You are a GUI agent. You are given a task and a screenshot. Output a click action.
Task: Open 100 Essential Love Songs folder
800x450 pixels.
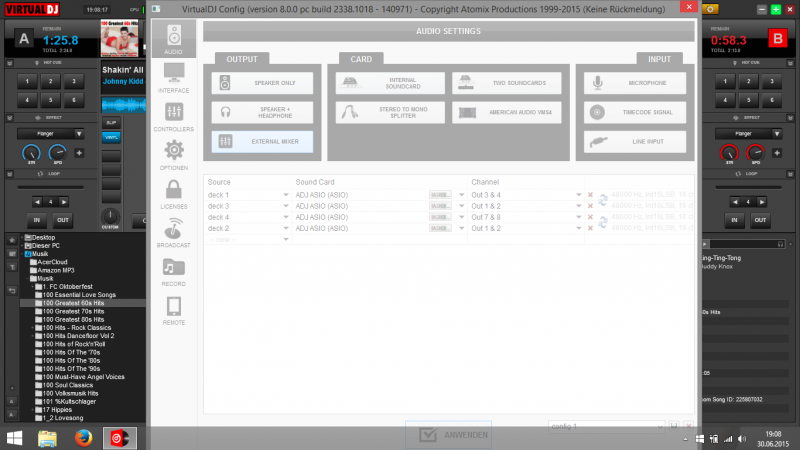coord(79,295)
